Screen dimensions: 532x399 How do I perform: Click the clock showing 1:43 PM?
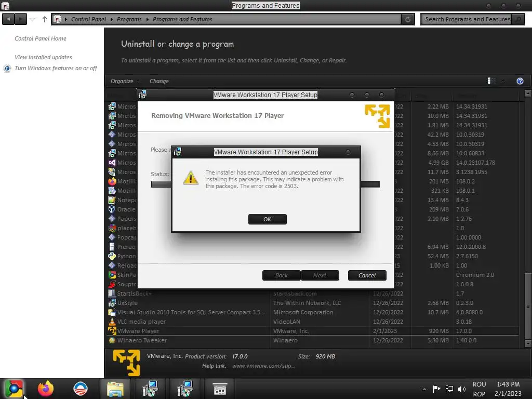508,384
